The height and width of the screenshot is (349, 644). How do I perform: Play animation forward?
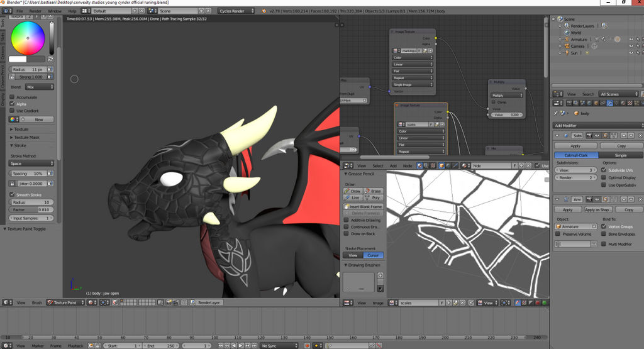(241, 346)
